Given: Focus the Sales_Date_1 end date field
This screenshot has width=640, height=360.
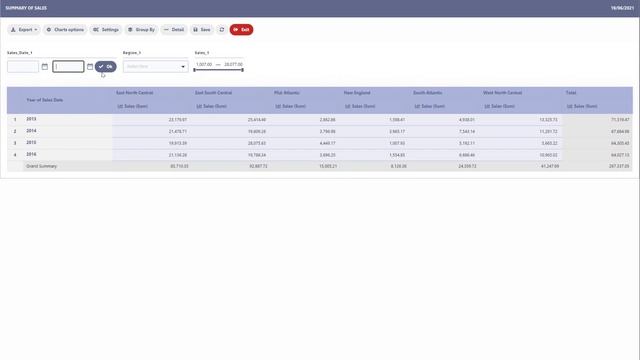Looking at the screenshot, I should tap(68, 67).
